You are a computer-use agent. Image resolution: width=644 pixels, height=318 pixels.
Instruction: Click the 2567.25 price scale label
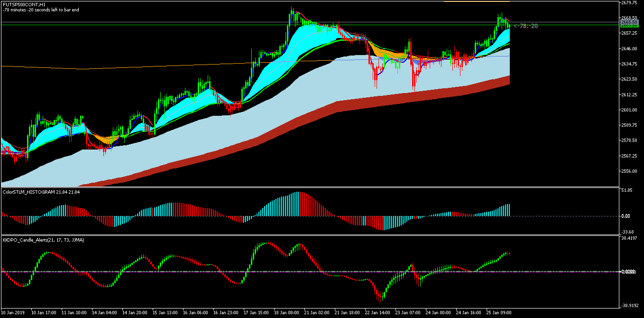click(628, 156)
